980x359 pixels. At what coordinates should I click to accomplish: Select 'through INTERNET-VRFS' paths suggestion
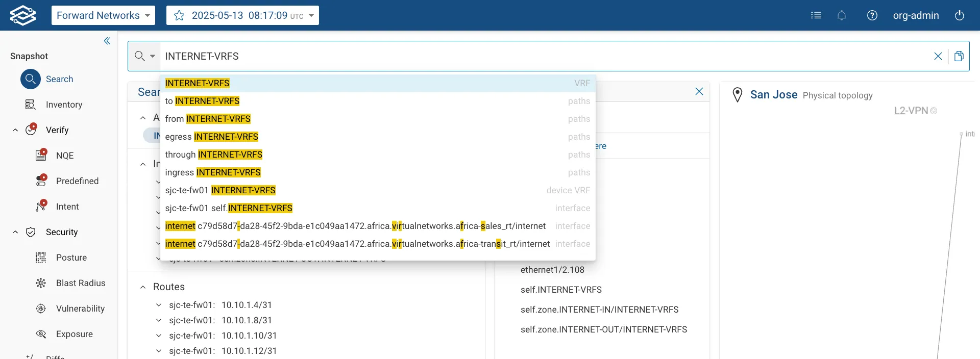click(x=378, y=155)
